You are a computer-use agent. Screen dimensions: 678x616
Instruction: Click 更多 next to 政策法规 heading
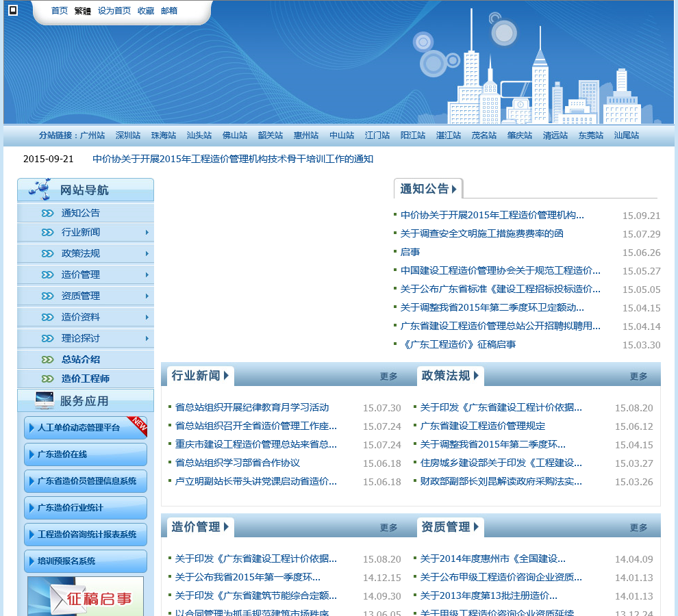[x=638, y=376]
